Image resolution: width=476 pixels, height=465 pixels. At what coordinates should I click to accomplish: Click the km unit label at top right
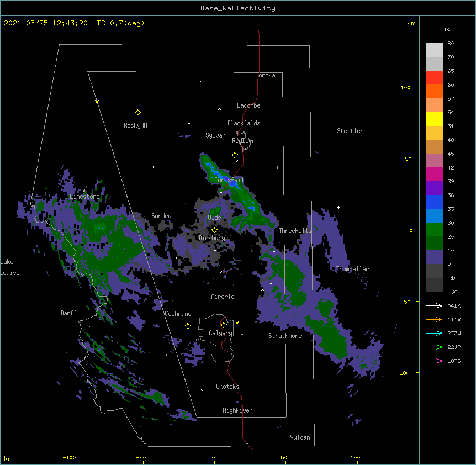pos(411,23)
